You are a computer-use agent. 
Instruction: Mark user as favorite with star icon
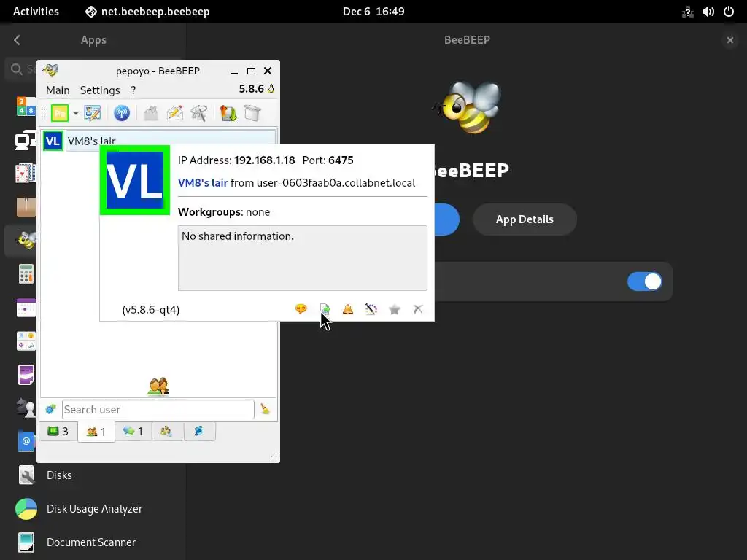(395, 309)
